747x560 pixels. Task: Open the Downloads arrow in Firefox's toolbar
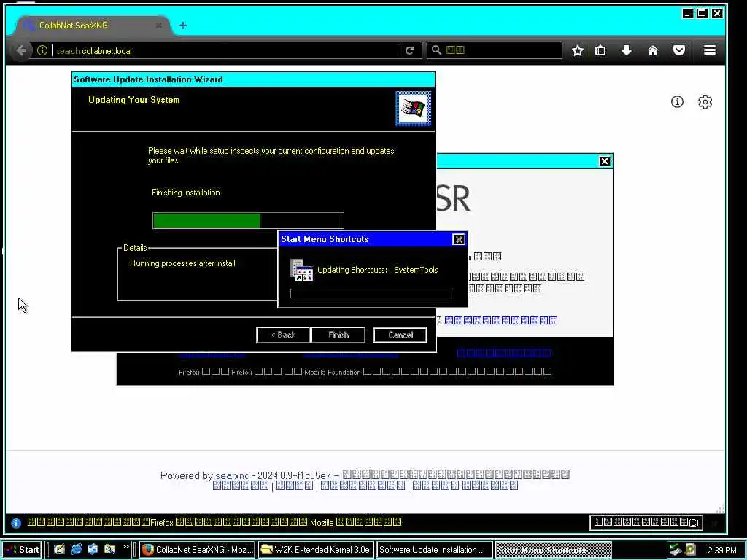coord(627,50)
